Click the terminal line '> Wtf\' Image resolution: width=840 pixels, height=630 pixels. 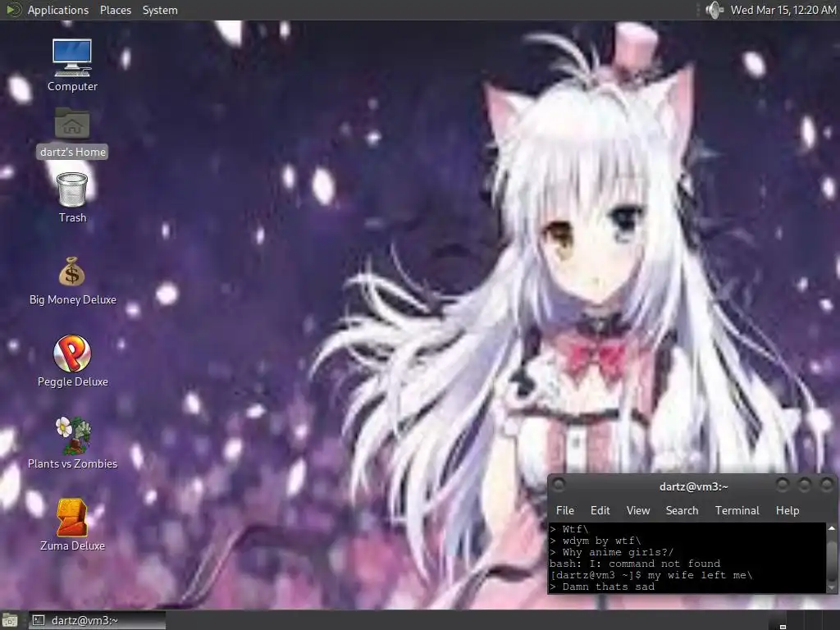click(x=569, y=529)
